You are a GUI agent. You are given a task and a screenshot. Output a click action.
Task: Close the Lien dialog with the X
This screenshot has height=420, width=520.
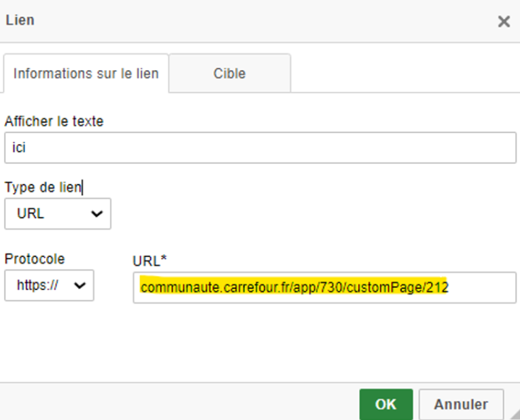coord(504,22)
